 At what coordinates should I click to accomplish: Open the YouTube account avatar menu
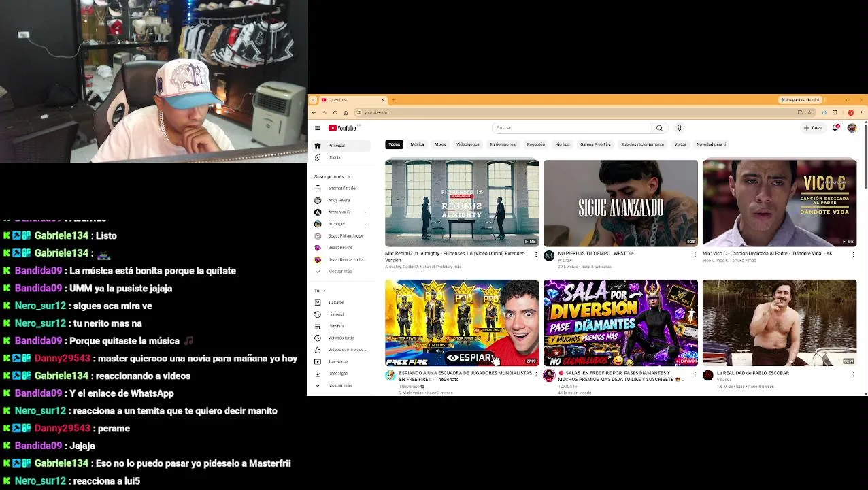tap(852, 128)
